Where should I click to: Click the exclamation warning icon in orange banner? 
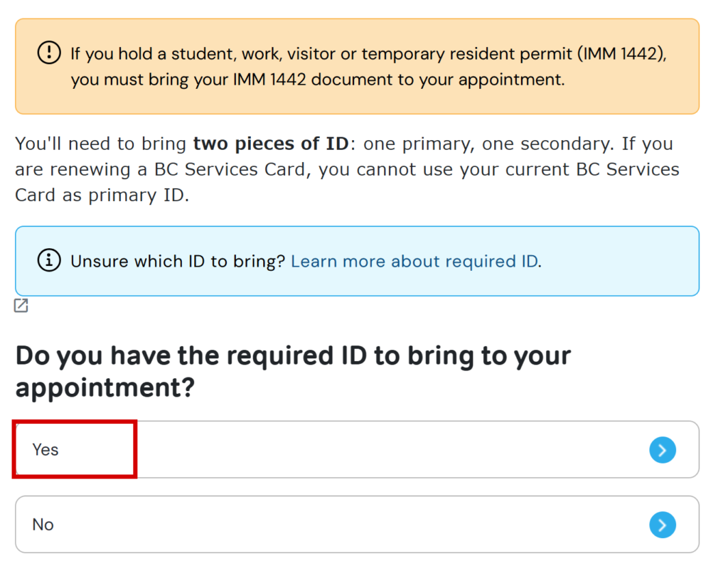49,53
